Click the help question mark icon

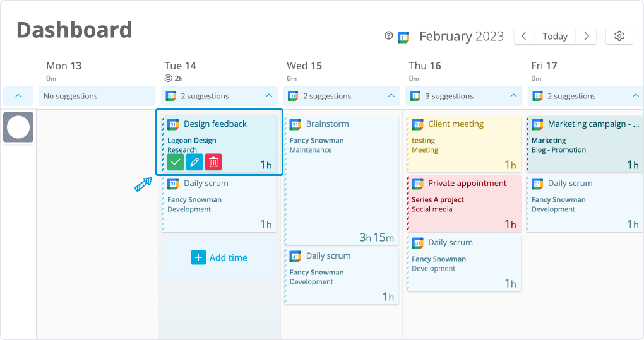(x=389, y=36)
